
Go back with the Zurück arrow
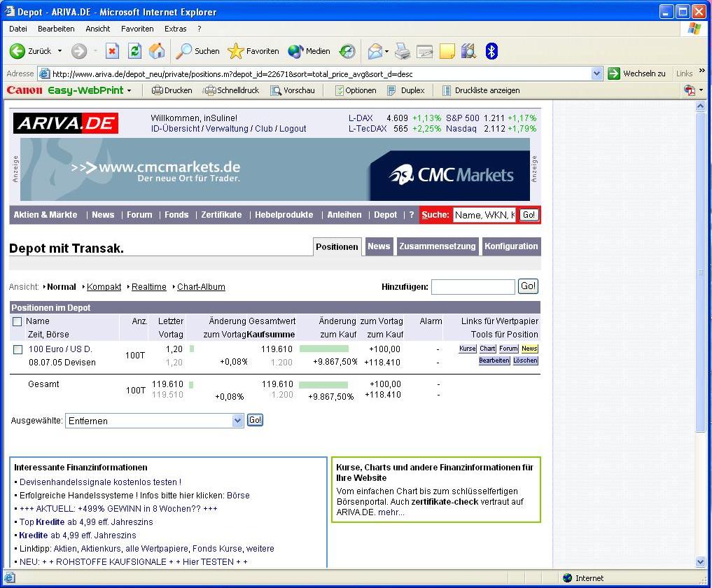click(30, 51)
